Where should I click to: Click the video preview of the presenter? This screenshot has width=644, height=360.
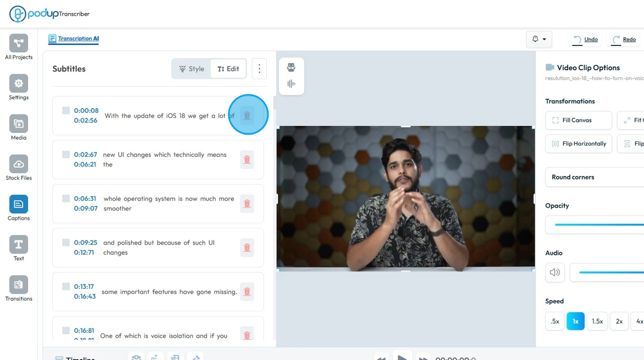point(405,198)
